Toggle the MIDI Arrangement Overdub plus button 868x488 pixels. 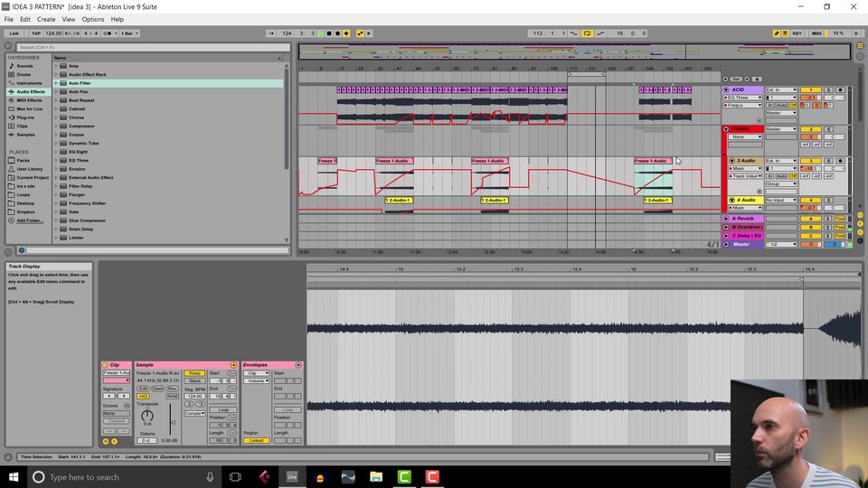[346, 33]
